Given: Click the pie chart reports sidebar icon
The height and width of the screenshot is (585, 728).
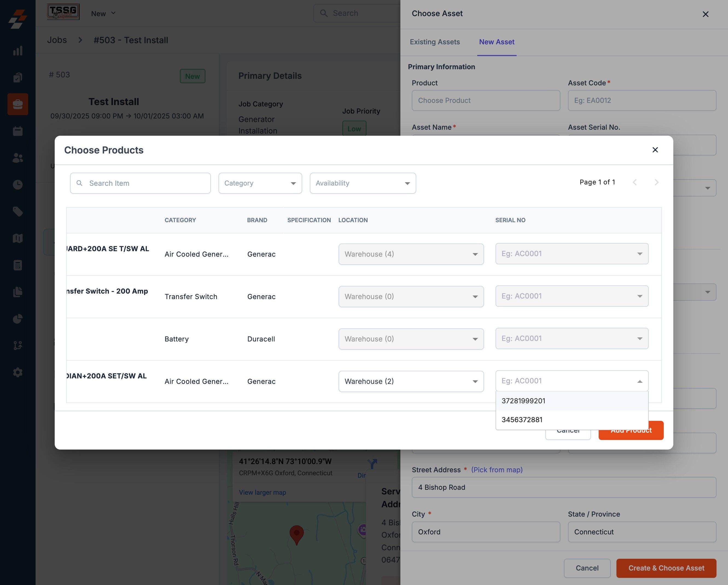Looking at the screenshot, I should coord(18,318).
